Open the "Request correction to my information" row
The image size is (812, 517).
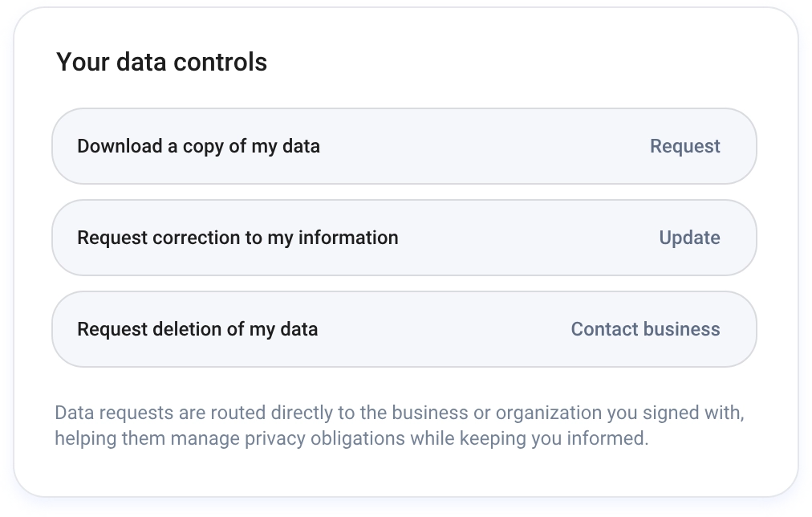(x=481, y=238)
